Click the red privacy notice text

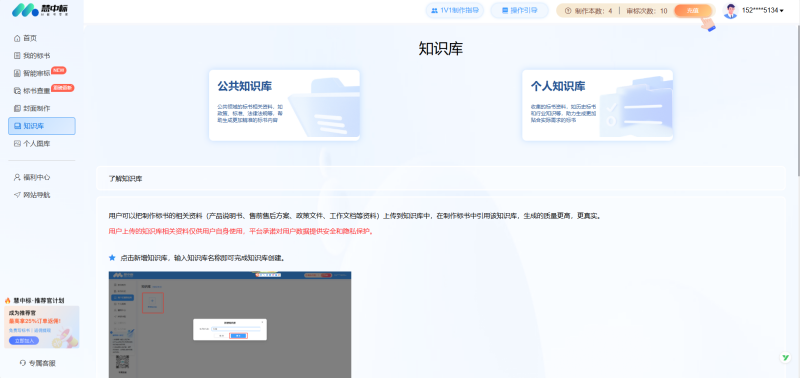click(x=241, y=231)
